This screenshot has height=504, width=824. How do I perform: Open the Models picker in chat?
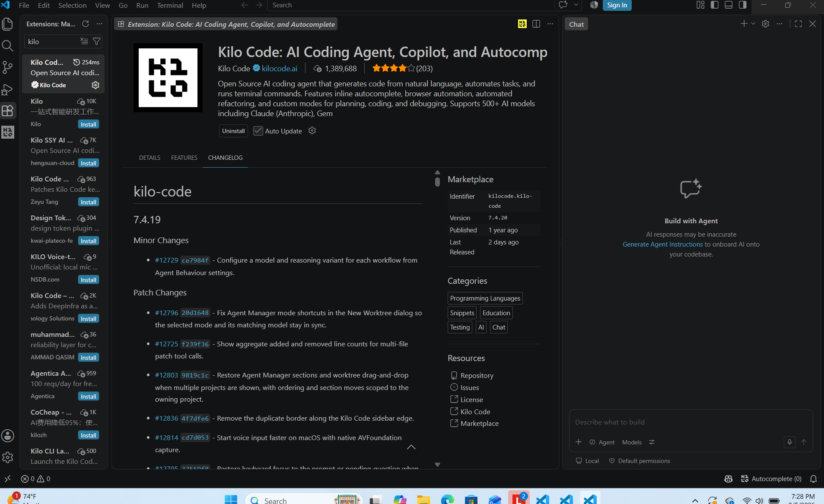632,442
